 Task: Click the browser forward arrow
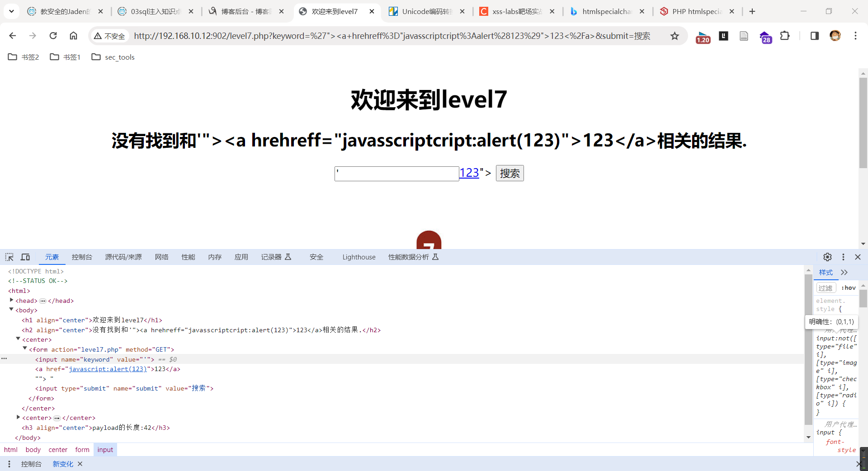click(x=33, y=36)
